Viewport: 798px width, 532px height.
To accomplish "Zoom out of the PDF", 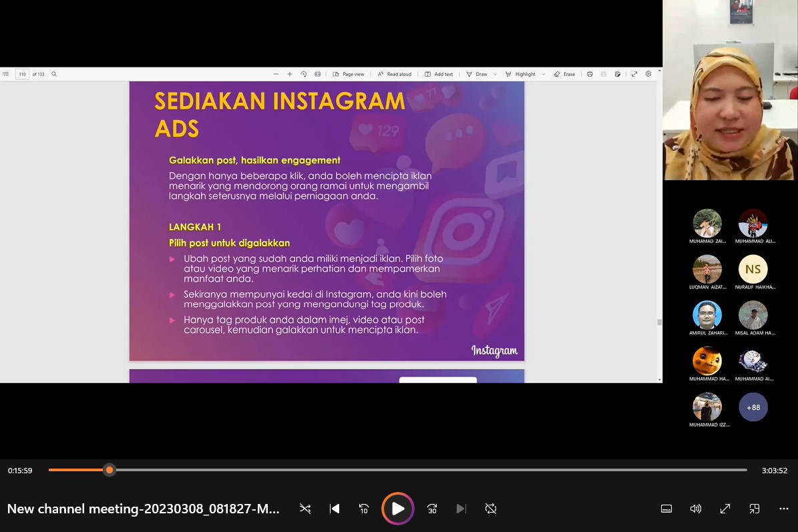I will tap(276, 74).
